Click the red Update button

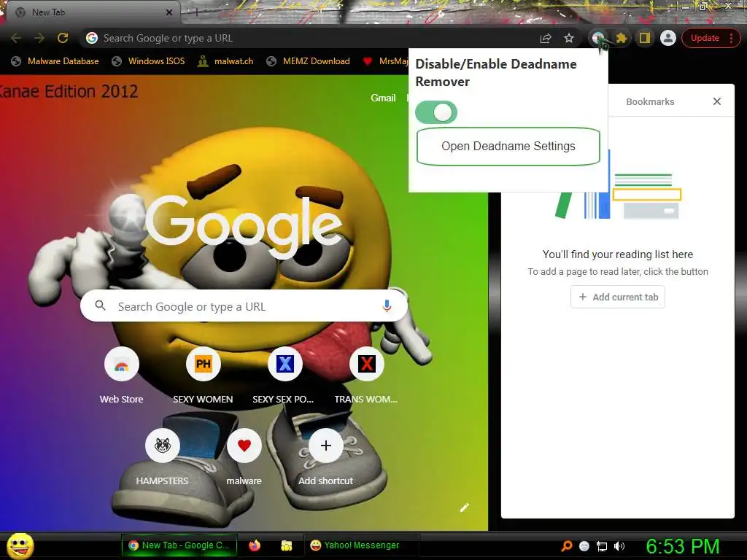[705, 38]
